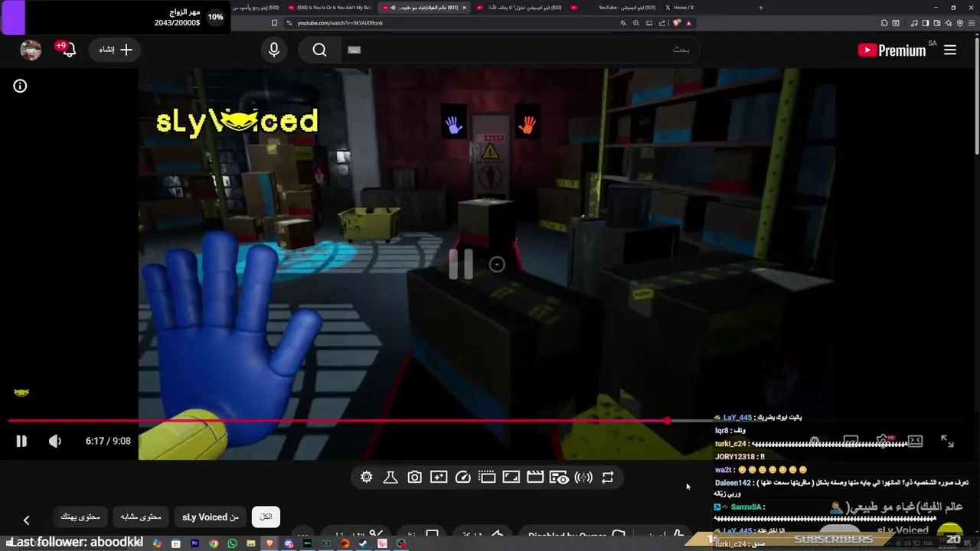Mute the video volume speaker icon
980x551 pixels.
(x=55, y=441)
